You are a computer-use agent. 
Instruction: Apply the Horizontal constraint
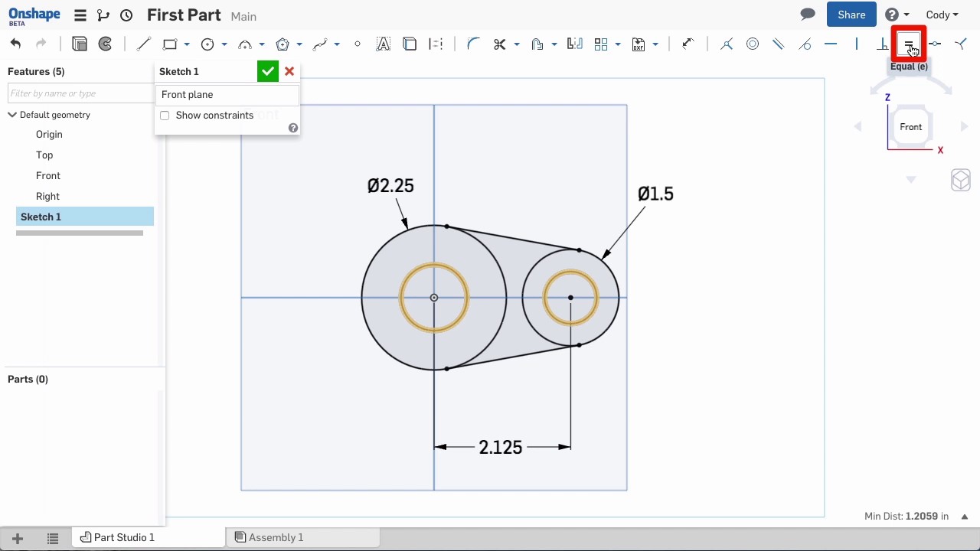click(x=831, y=44)
